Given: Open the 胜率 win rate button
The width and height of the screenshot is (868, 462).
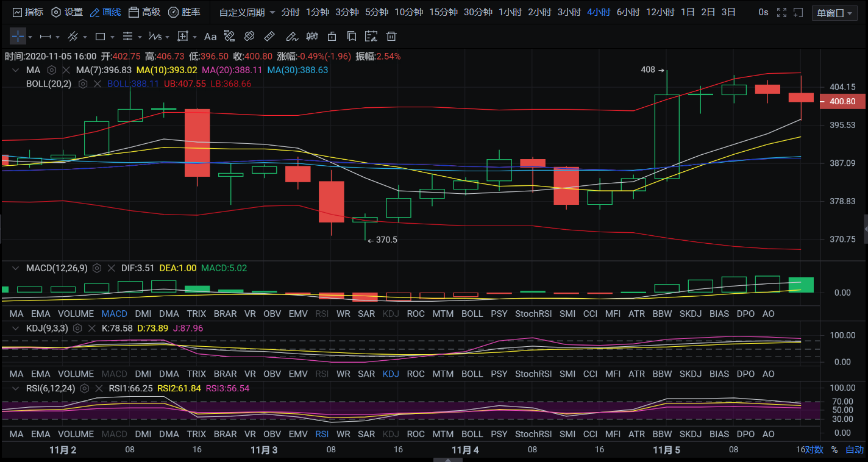Looking at the screenshot, I should coord(184,12).
